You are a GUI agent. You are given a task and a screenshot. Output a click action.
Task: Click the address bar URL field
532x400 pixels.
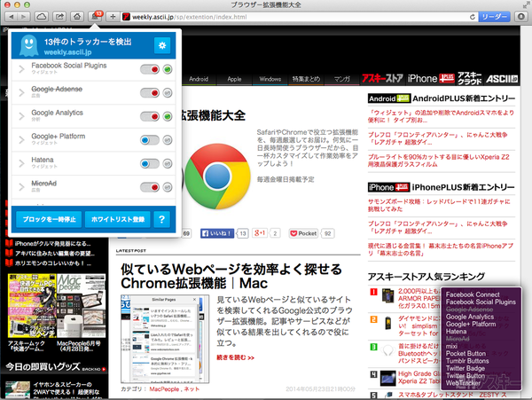299,17
